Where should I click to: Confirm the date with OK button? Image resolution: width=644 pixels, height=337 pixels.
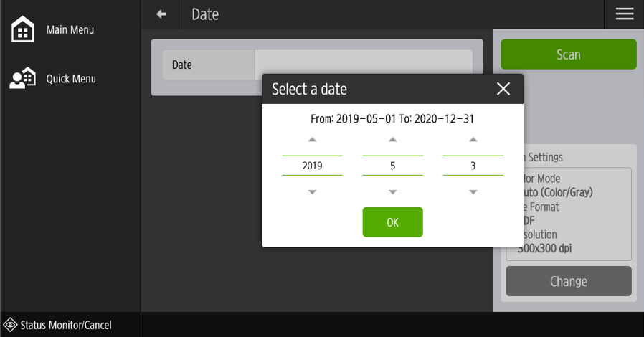[392, 222]
